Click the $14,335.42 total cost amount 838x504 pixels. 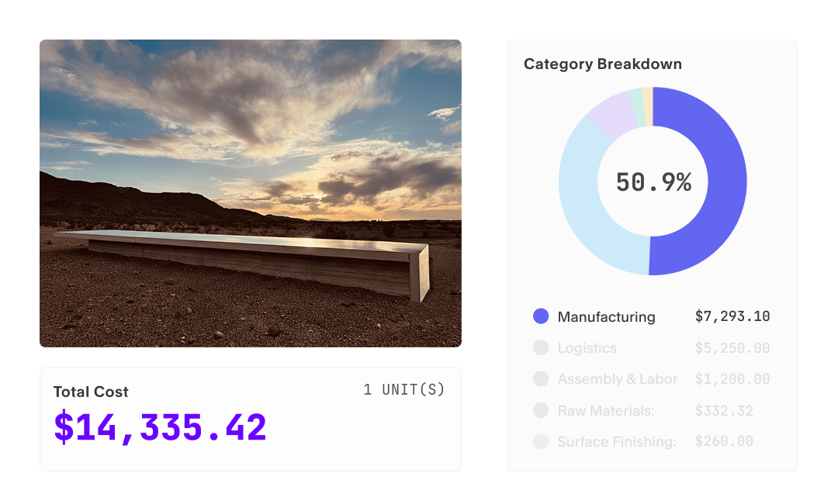tap(160, 427)
